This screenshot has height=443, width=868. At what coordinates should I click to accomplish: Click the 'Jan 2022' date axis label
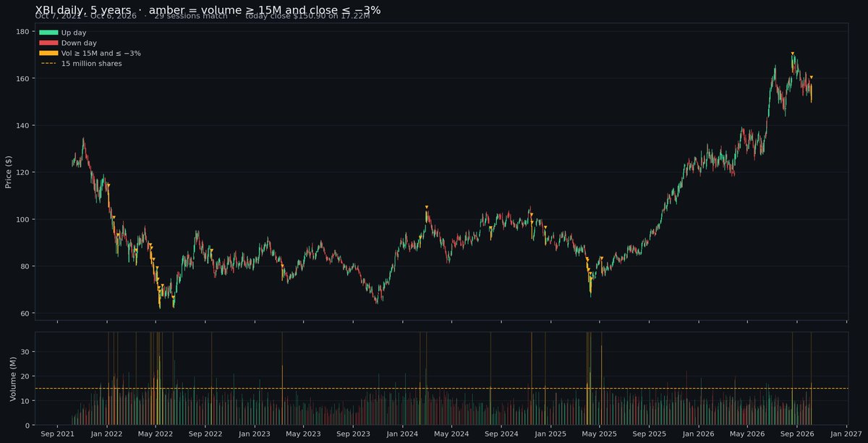click(x=106, y=435)
